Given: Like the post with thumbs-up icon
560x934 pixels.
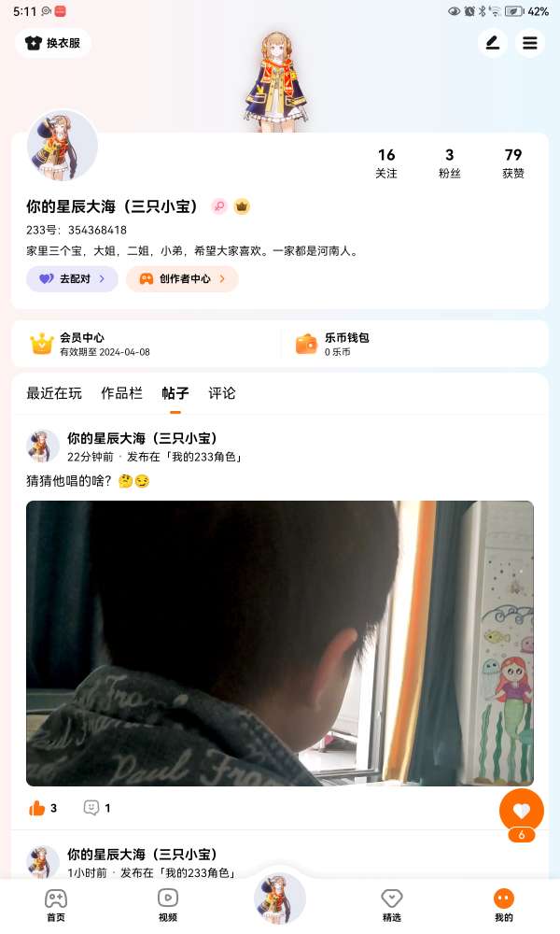Looking at the screenshot, I should click(37, 808).
